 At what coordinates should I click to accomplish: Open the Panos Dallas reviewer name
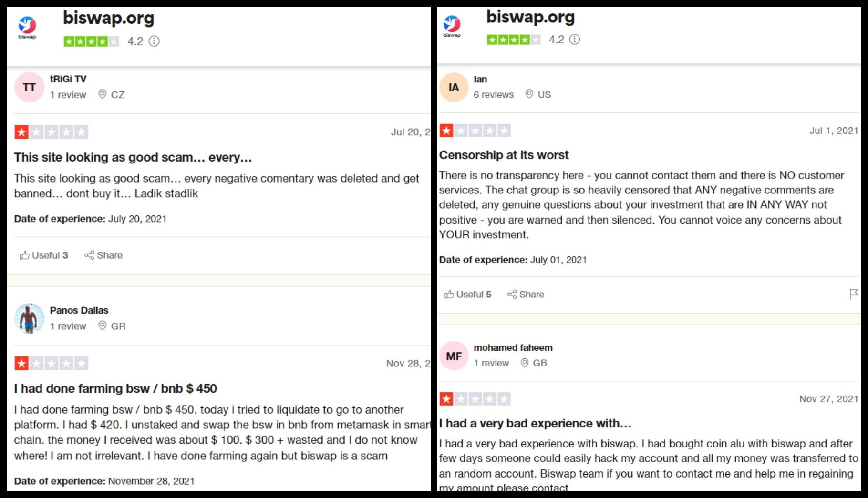pyautogui.click(x=79, y=310)
